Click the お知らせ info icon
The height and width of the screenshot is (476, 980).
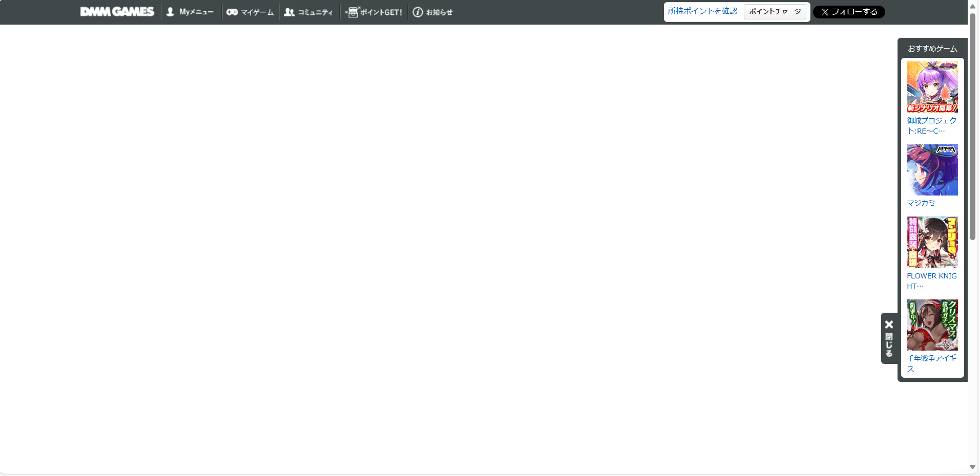pyautogui.click(x=418, y=12)
